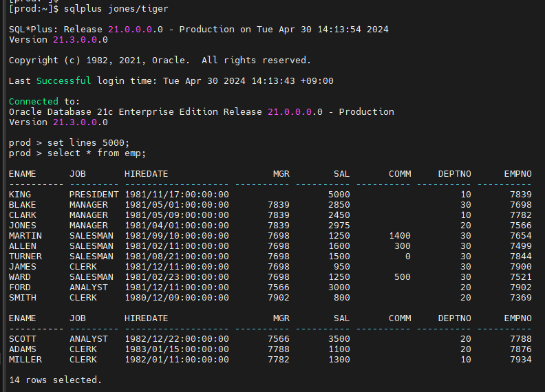Click salary 1300 in MILLER row
The height and width of the screenshot is (392, 545).
pyautogui.click(x=339, y=360)
